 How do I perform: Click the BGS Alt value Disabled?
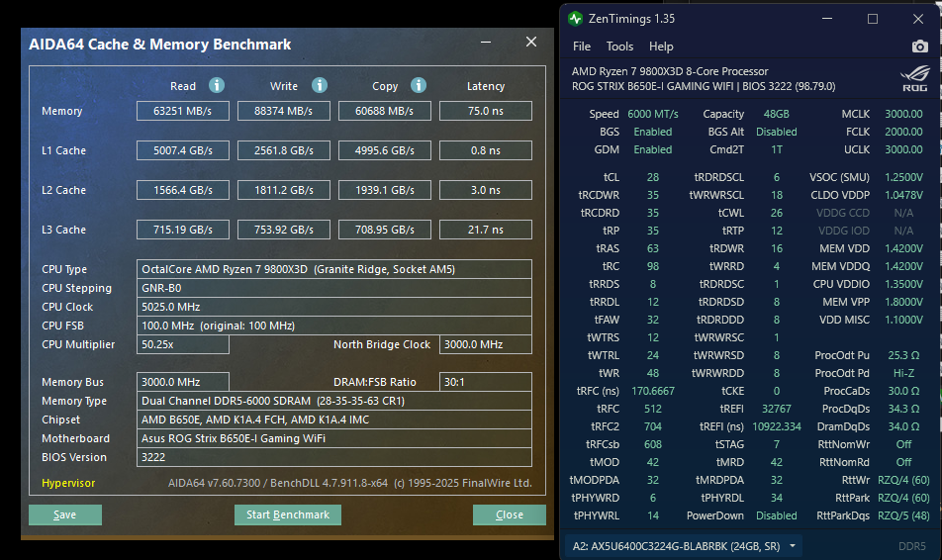tap(776, 132)
